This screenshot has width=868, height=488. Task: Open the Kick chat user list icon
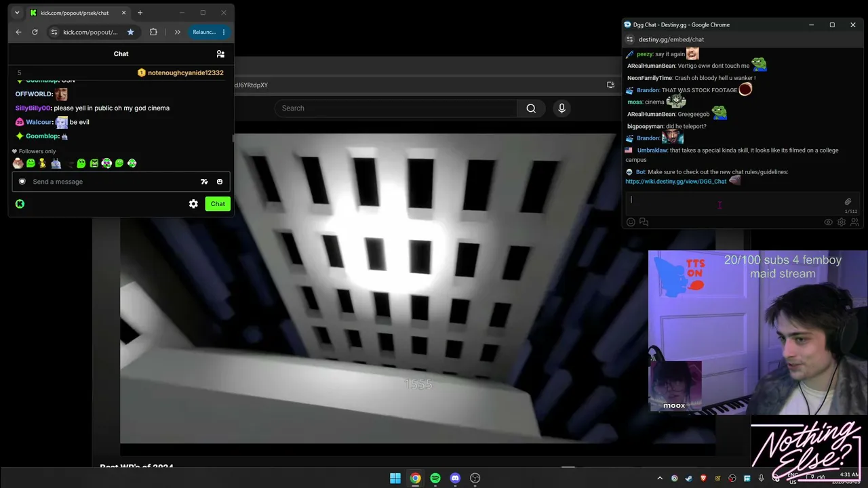[x=220, y=54]
